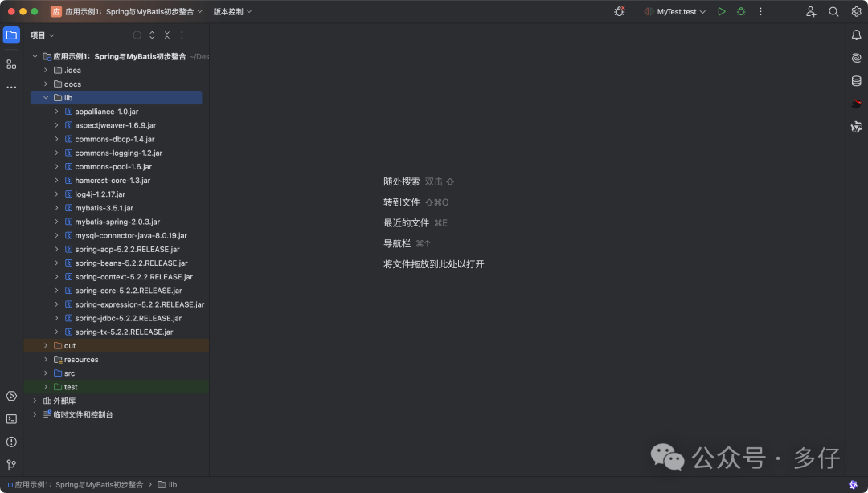Open the More Actions menu in the top toolbar
This screenshot has width=868, height=493.
pyautogui.click(x=760, y=11)
